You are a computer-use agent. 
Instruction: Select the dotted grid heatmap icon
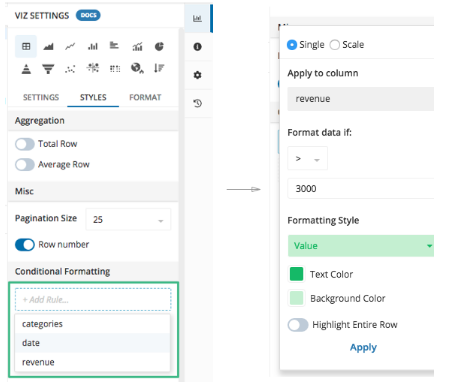(115, 69)
